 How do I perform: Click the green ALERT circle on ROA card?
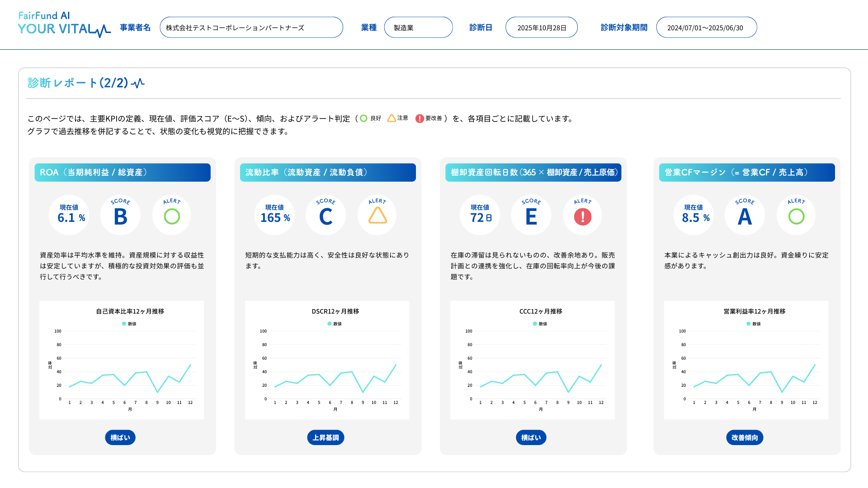click(171, 215)
